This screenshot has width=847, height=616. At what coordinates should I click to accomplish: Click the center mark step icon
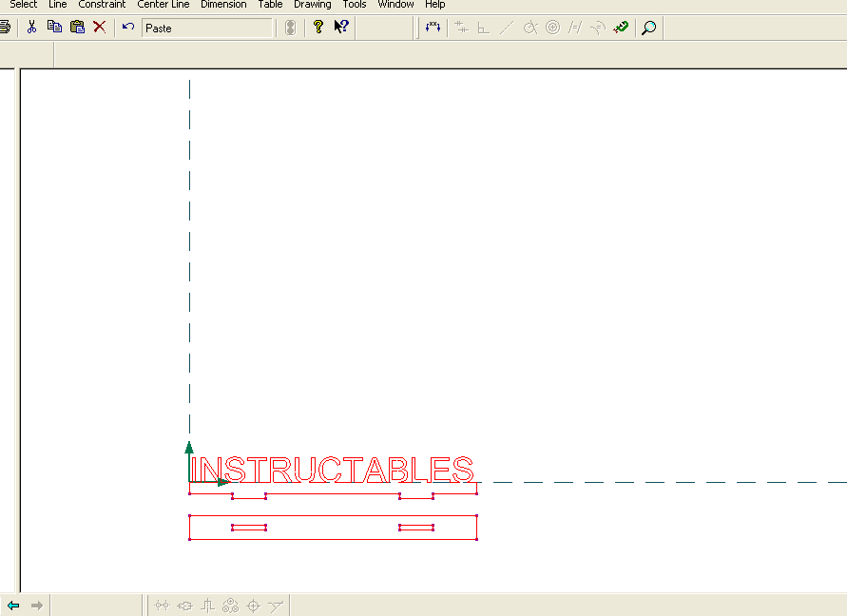click(207, 606)
